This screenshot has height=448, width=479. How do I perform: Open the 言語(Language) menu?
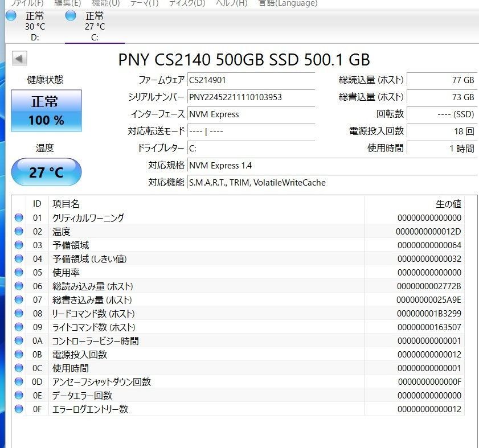[288, 3]
